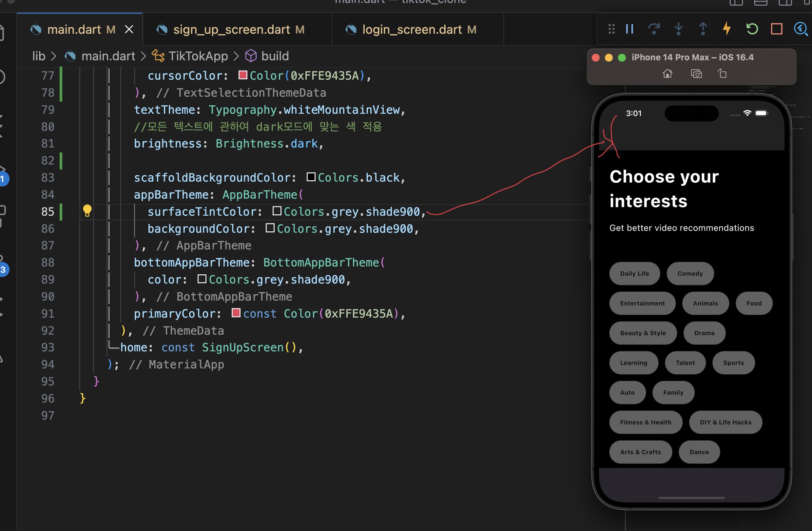Toggle the Daily Life interest chip
Screen dimensions: 812x531
pos(634,273)
